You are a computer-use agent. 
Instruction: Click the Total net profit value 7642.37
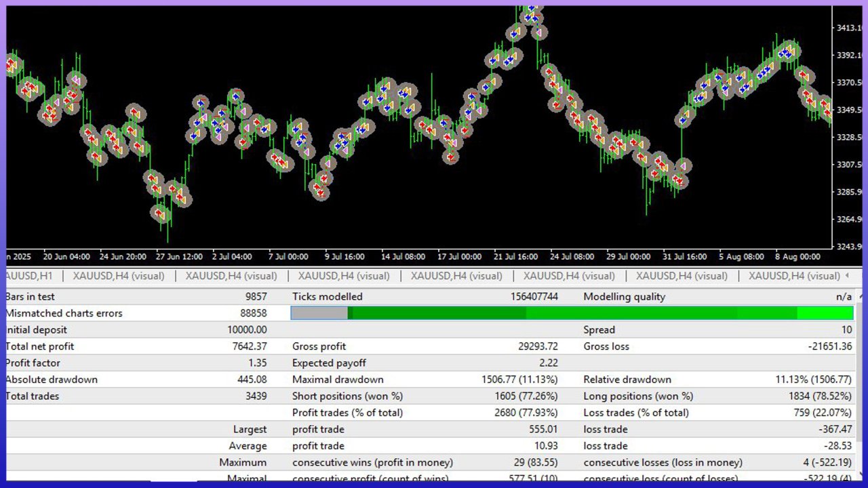(x=250, y=346)
